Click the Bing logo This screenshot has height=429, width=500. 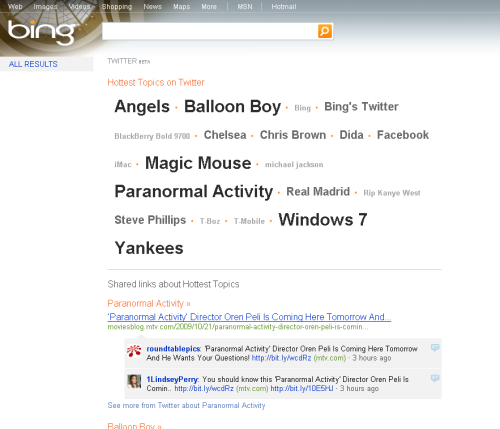tap(42, 32)
